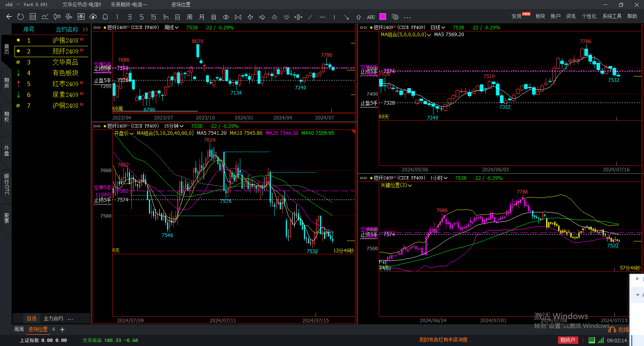
Task: Open the 帮助 menu
Action: coord(632,16)
